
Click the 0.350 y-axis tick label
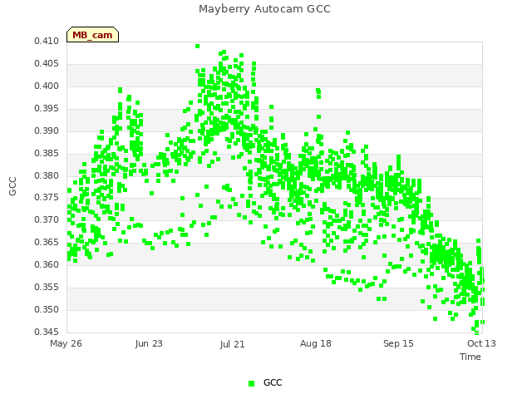pos(47,309)
